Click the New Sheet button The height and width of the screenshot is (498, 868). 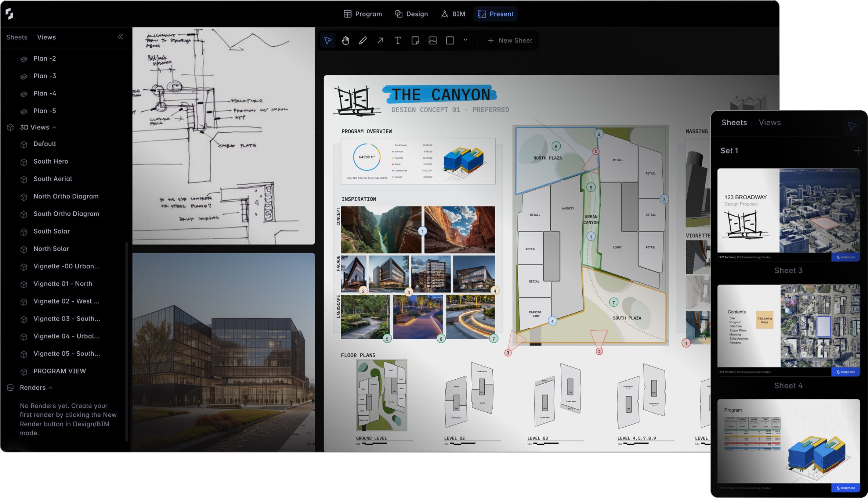(510, 40)
